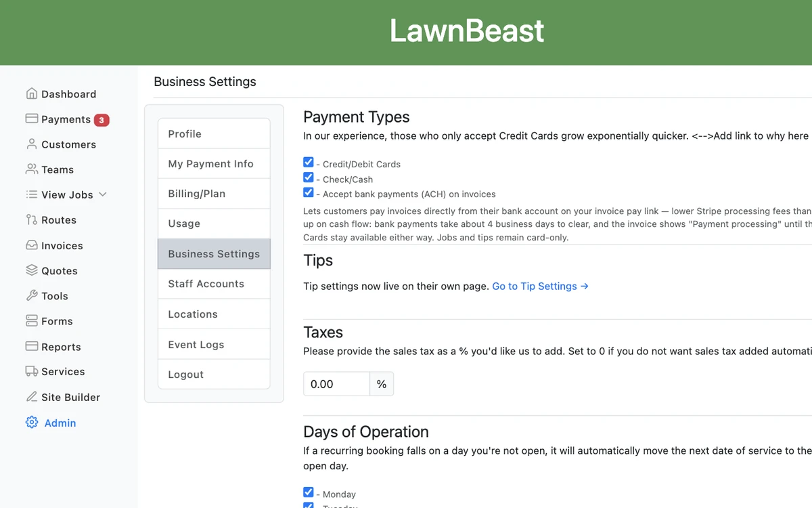The height and width of the screenshot is (508, 812).
Task: Click the Invoices inbox icon
Action: (31, 245)
